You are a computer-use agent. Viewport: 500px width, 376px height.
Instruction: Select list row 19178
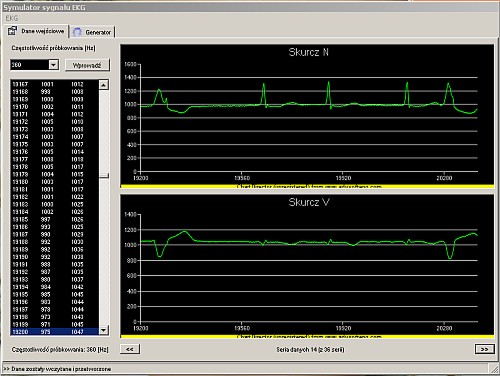click(55, 167)
